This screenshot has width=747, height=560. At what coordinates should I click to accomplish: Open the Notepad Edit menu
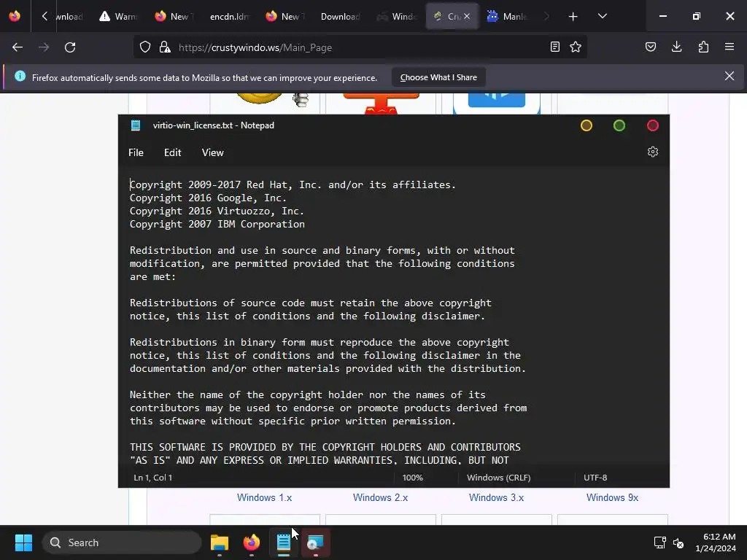[x=172, y=152]
